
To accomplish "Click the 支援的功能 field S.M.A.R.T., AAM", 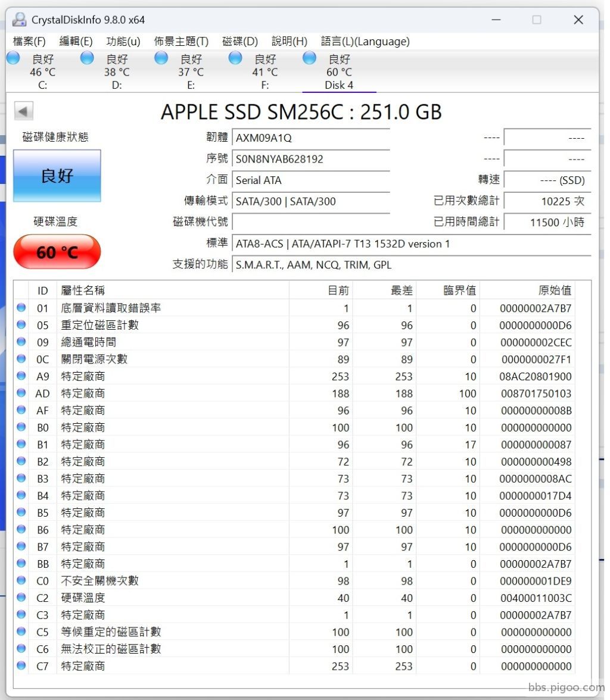I will point(412,265).
